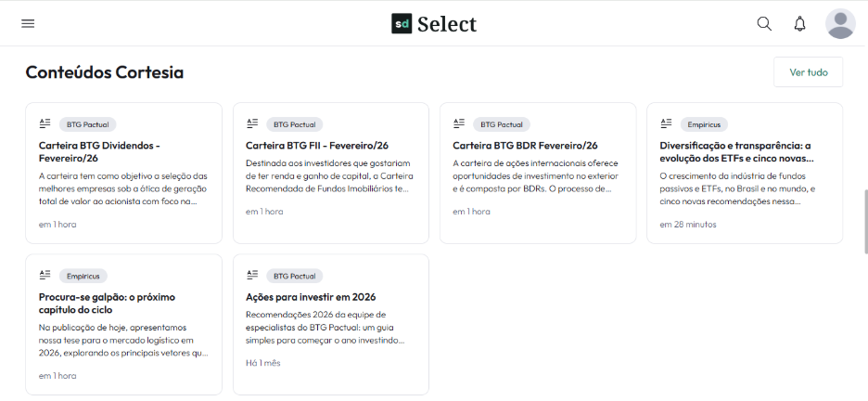Open the hamburger menu
This screenshot has height=401, width=868.
(28, 23)
